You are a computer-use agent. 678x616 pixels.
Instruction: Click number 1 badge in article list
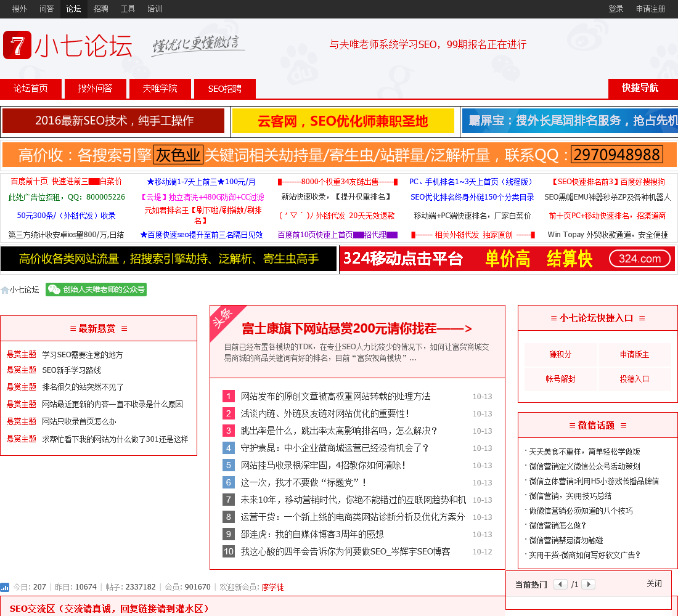pyautogui.click(x=229, y=396)
